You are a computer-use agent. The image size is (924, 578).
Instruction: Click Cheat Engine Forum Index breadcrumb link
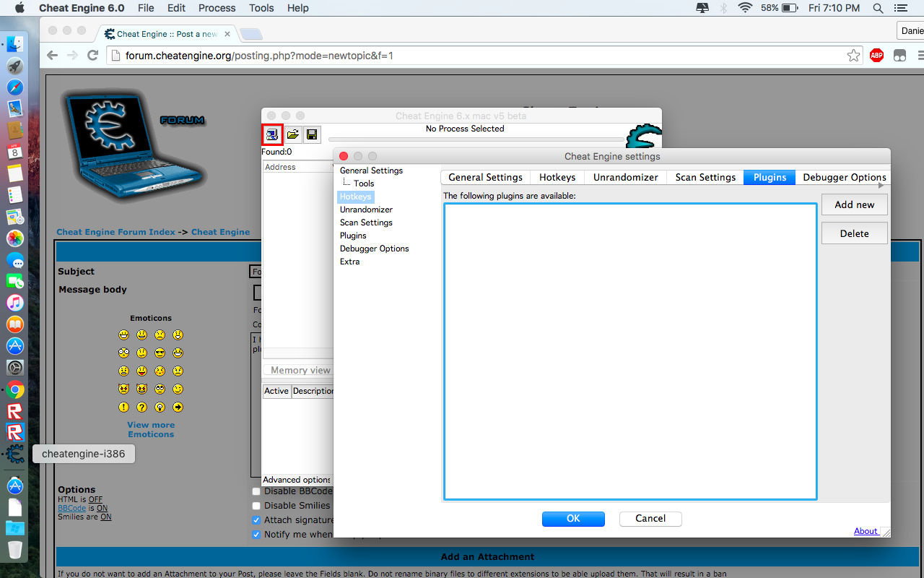click(x=115, y=232)
